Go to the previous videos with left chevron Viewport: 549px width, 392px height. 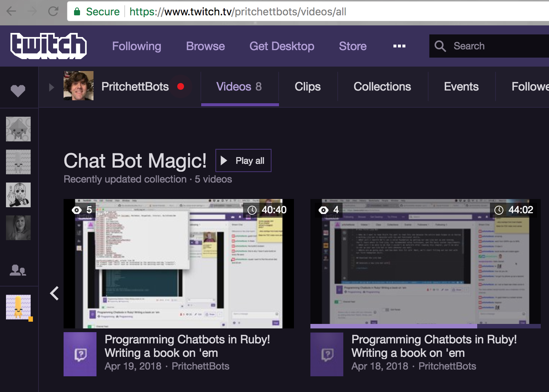(54, 293)
